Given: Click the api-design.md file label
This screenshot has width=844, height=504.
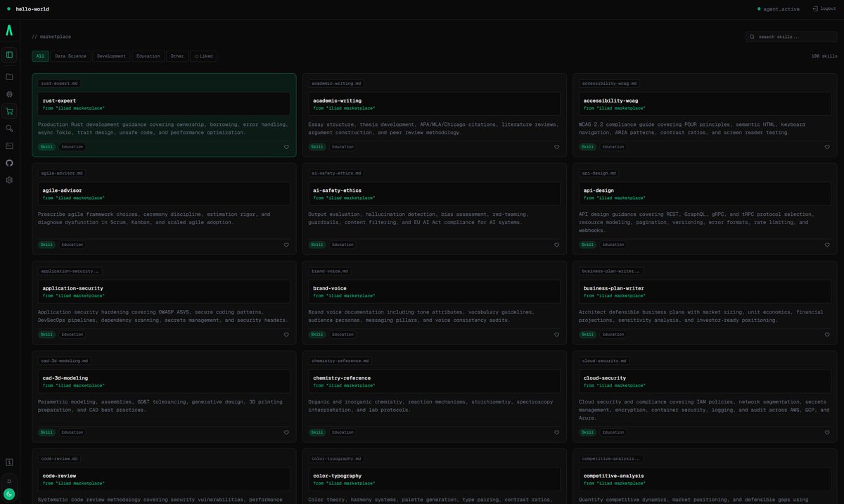Looking at the screenshot, I should (599, 173).
